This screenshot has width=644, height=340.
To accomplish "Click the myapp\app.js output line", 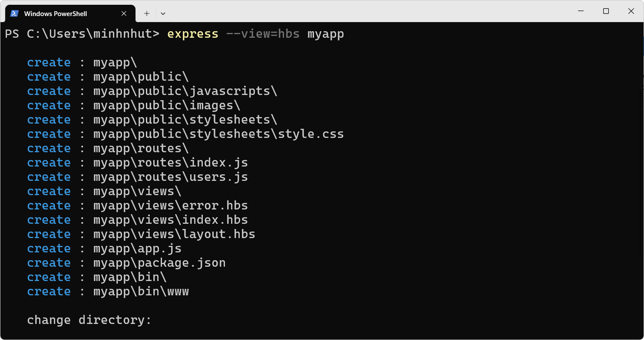I will pos(104,248).
